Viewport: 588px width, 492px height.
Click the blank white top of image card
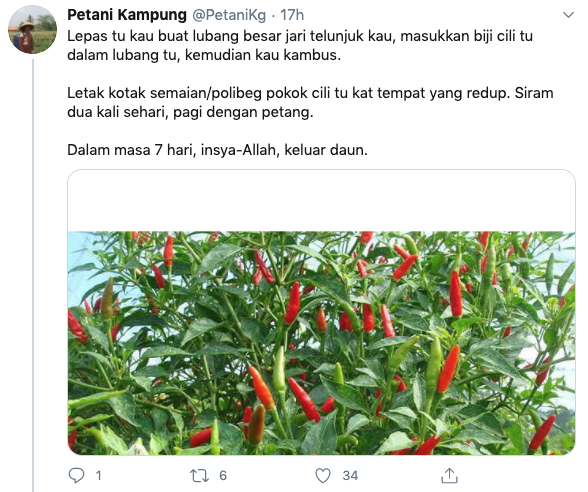[x=321, y=201]
